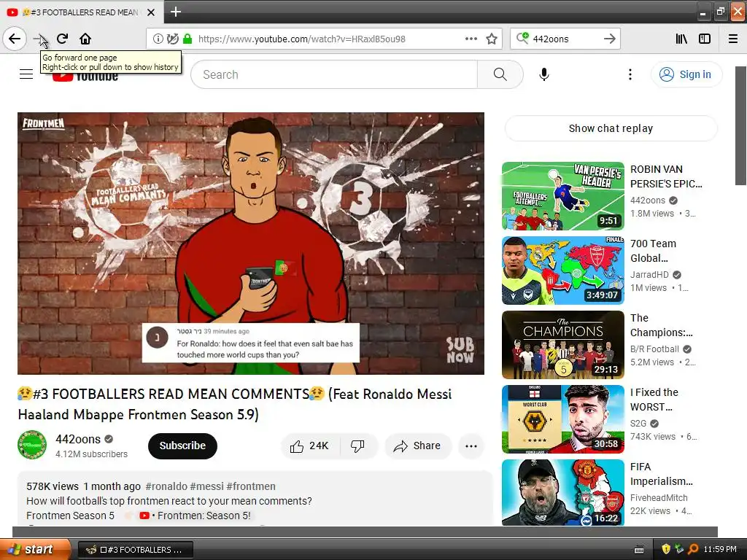Click the 442oons browser search box

(x=565, y=39)
